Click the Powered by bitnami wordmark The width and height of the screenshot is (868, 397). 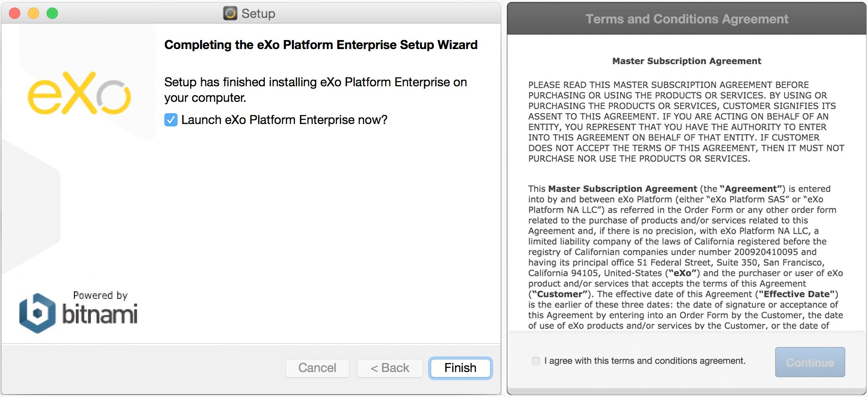[100, 308]
